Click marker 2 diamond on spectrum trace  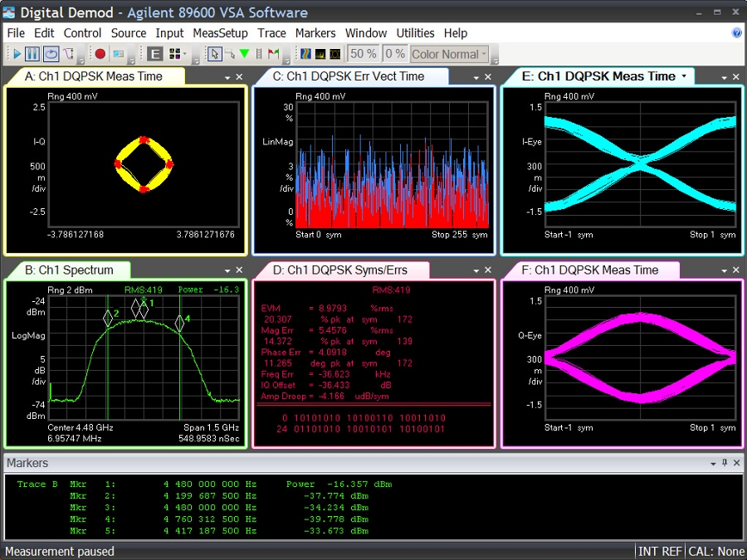108,318
